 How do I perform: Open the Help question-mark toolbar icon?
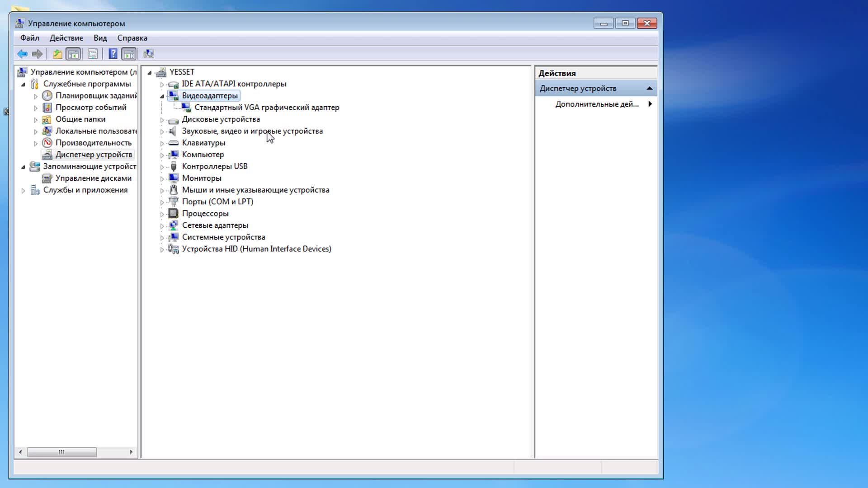(113, 54)
